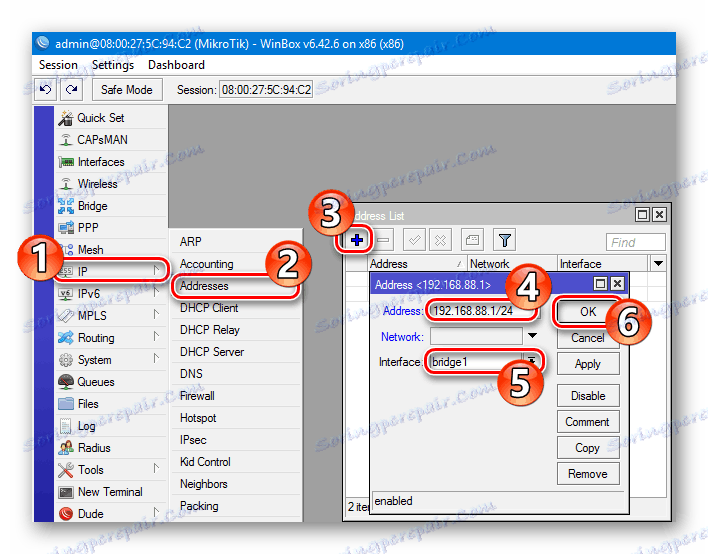Select Firewall in IP submenu
The height and width of the screenshot is (554, 708).
click(236, 396)
